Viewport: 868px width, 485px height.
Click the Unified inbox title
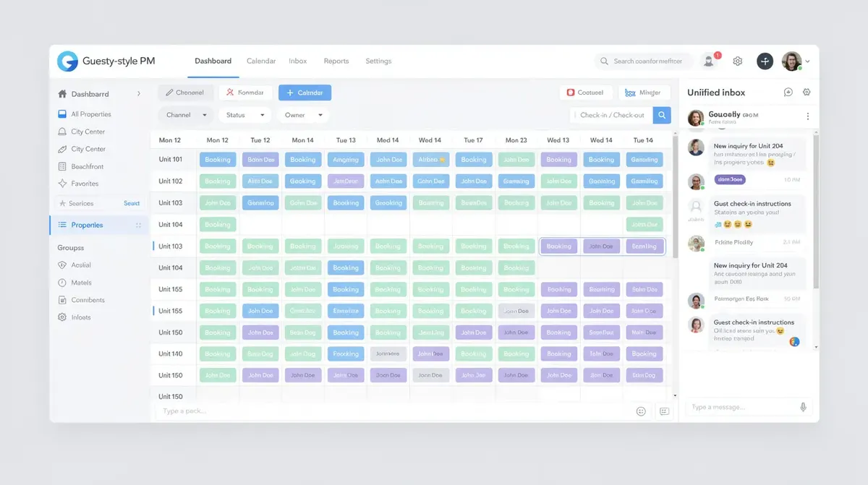[x=716, y=93]
